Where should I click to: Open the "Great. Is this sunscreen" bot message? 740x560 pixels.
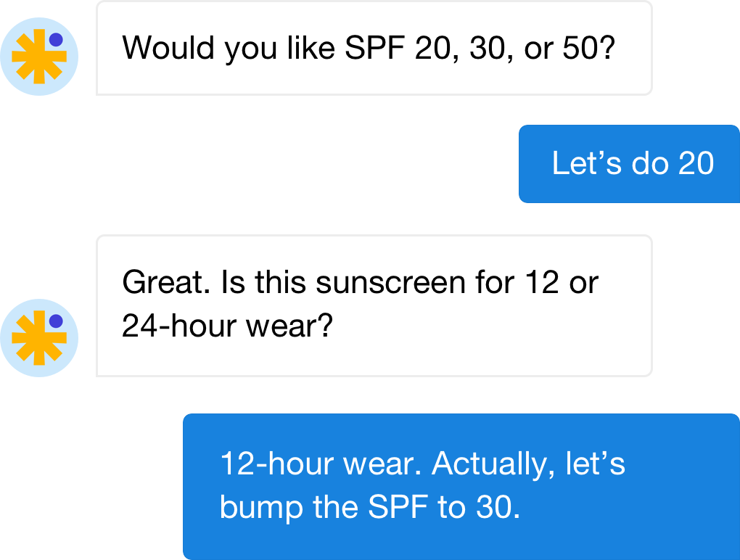[x=374, y=305]
